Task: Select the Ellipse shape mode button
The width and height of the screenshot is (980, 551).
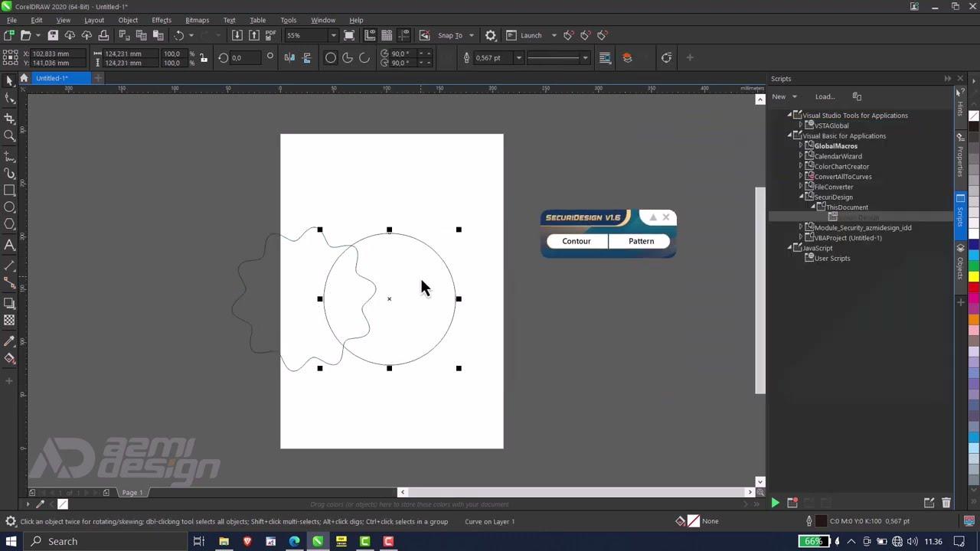Action: point(331,57)
